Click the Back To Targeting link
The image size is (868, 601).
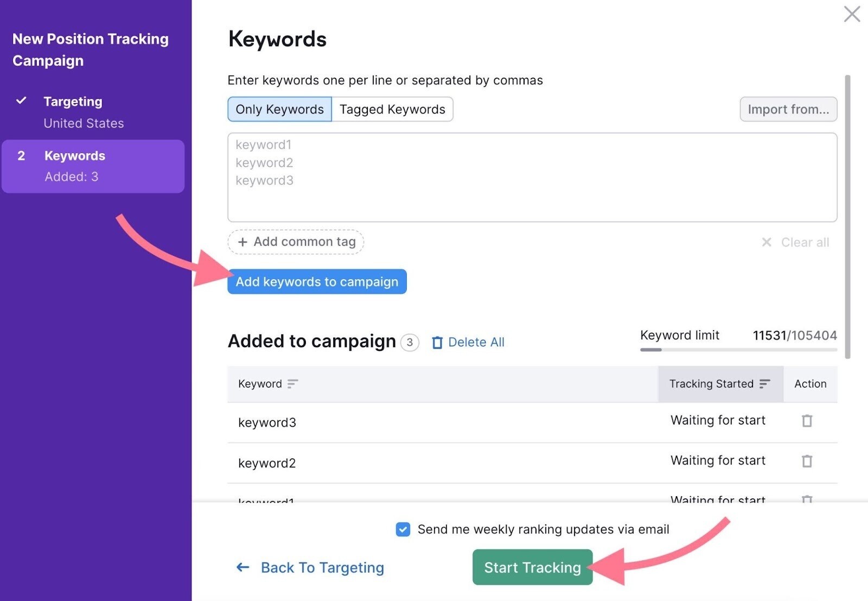click(x=322, y=567)
